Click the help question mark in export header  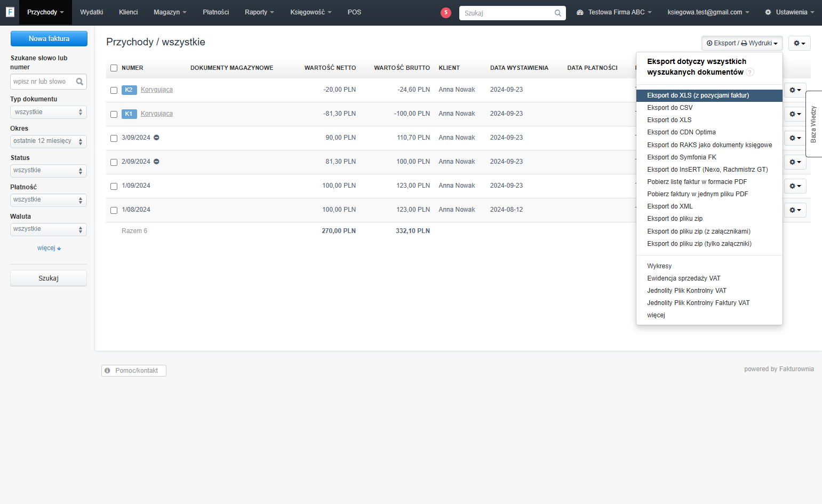point(750,73)
